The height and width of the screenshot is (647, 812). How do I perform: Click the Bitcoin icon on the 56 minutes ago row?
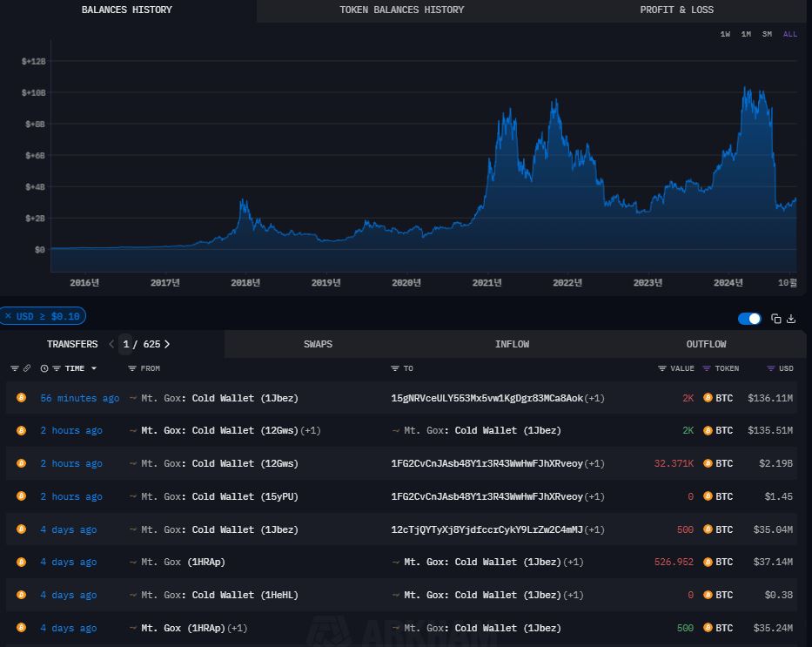tap(22, 398)
